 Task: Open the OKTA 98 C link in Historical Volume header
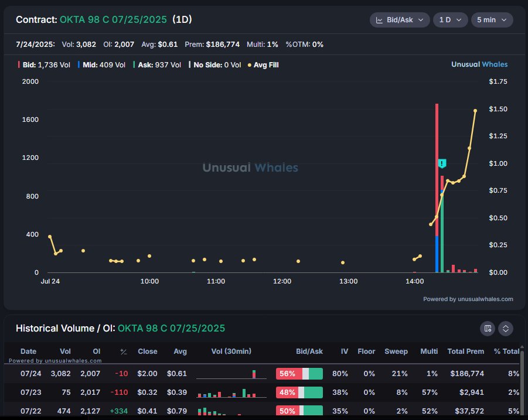tap(171, 328)
